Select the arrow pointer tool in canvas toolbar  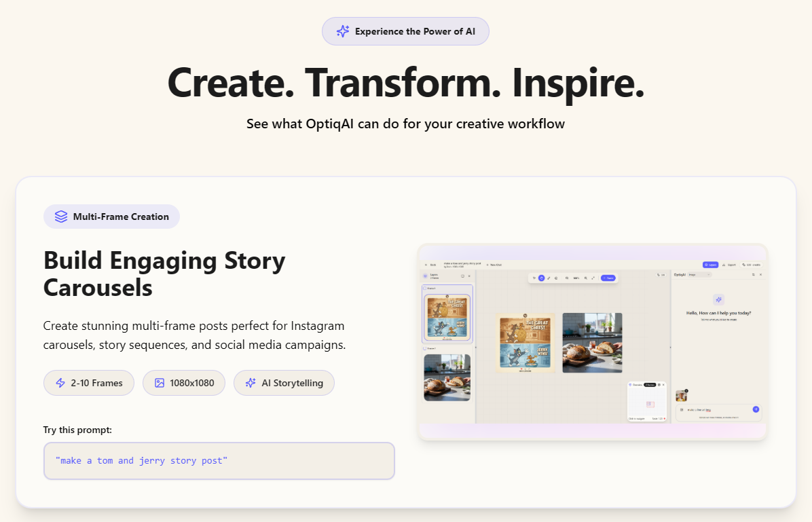coord(534,278)
